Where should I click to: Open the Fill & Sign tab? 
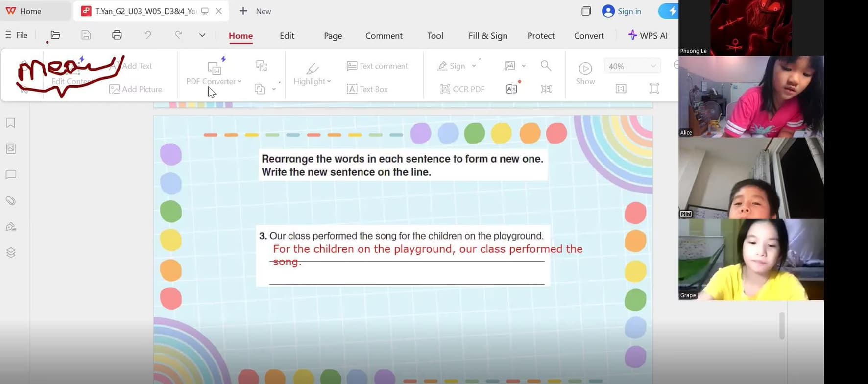(x=487, y=36)
